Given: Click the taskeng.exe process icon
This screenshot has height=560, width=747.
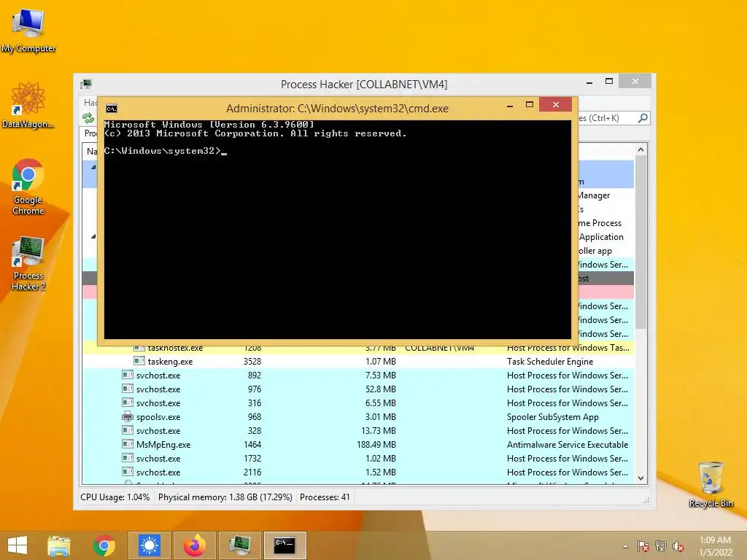Looking at the screenshot, I should [139, 361].
